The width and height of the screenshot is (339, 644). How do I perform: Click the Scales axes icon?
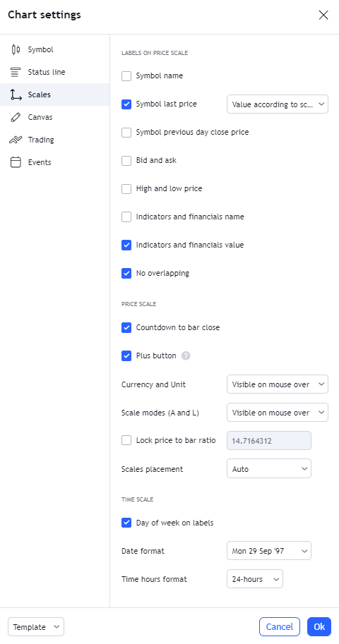pyautogui.click(x=16, y=95)
